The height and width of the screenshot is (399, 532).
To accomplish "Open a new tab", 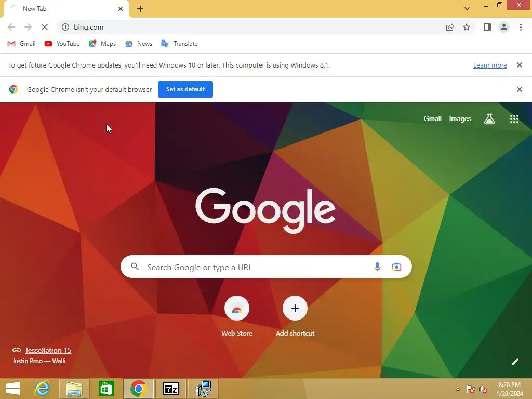I will click(x=140, y=9).
